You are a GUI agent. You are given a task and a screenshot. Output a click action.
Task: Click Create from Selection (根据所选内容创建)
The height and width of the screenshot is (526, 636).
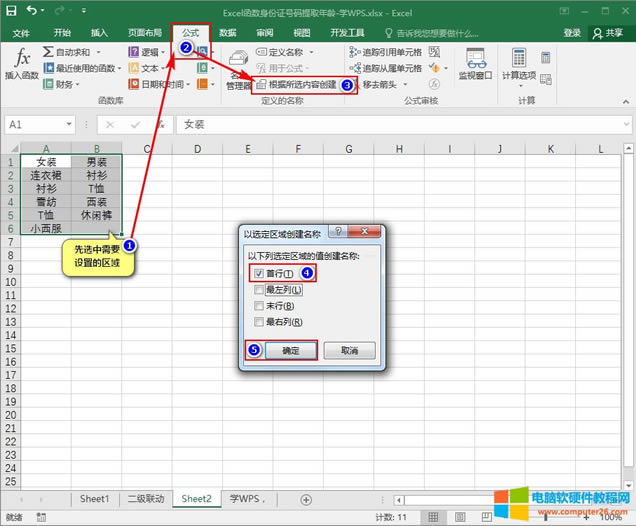[x=301, y=85]
